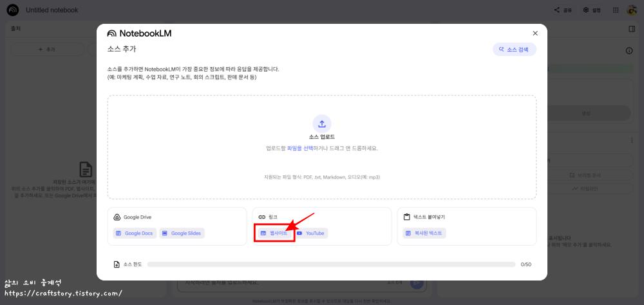Click the clipboard icon beside 텍스트 붙여넣기

pos(406,217)
